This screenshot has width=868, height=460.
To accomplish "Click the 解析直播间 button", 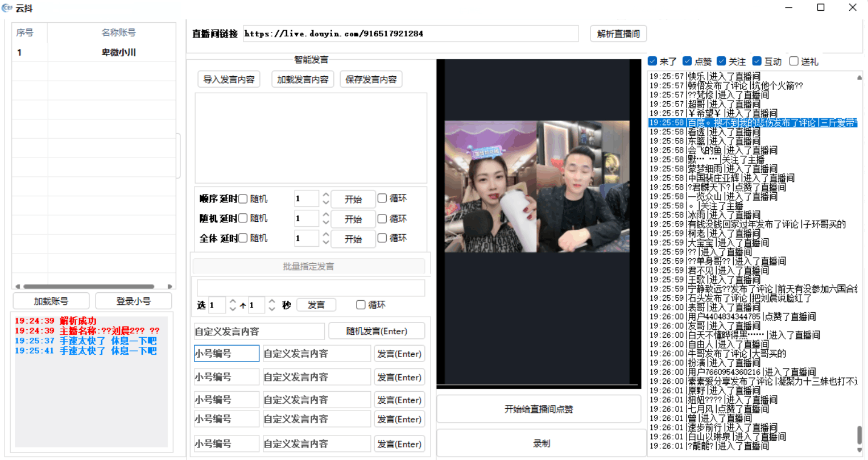I will 618,34.
